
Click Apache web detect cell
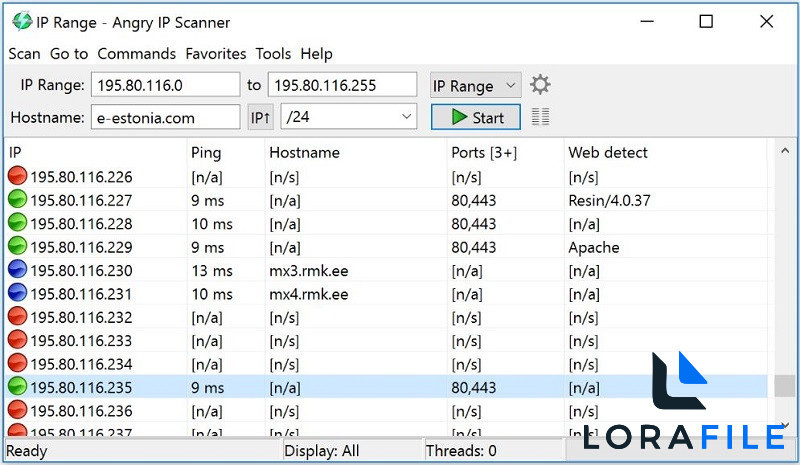594,247
